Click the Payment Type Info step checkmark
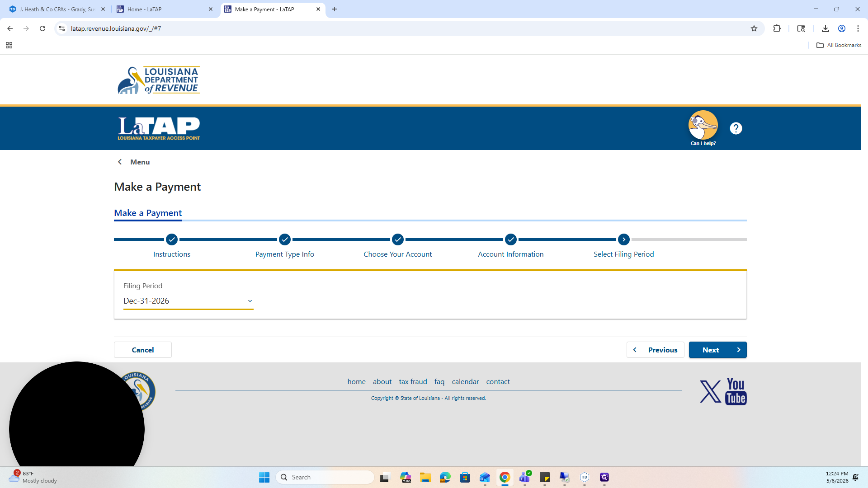This screenshot has height=488, width=868. click(x=285, y=239)
